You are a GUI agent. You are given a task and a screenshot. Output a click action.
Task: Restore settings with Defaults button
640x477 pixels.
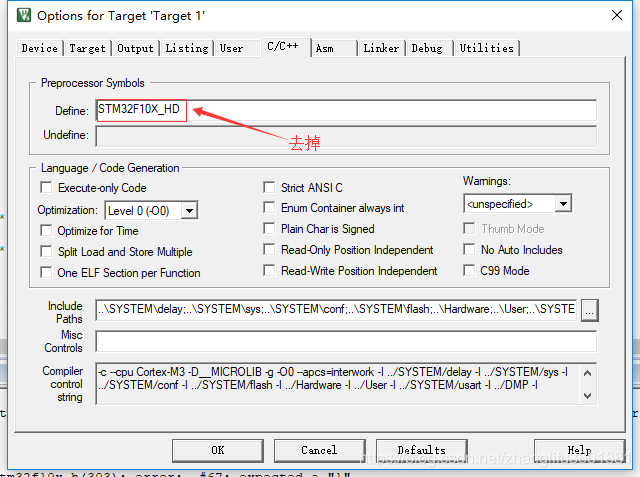(x=421, y=450)
